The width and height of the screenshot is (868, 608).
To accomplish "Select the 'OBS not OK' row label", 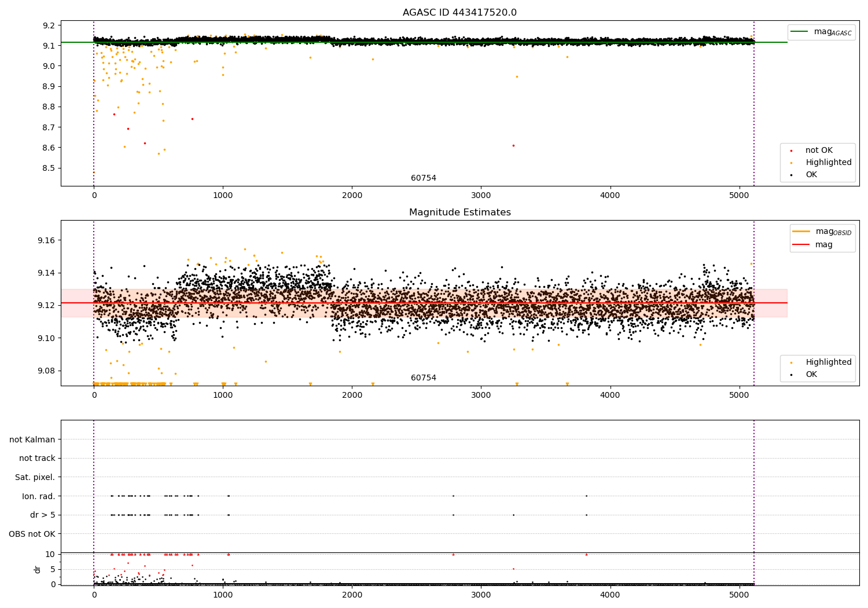I will [32, 534].
